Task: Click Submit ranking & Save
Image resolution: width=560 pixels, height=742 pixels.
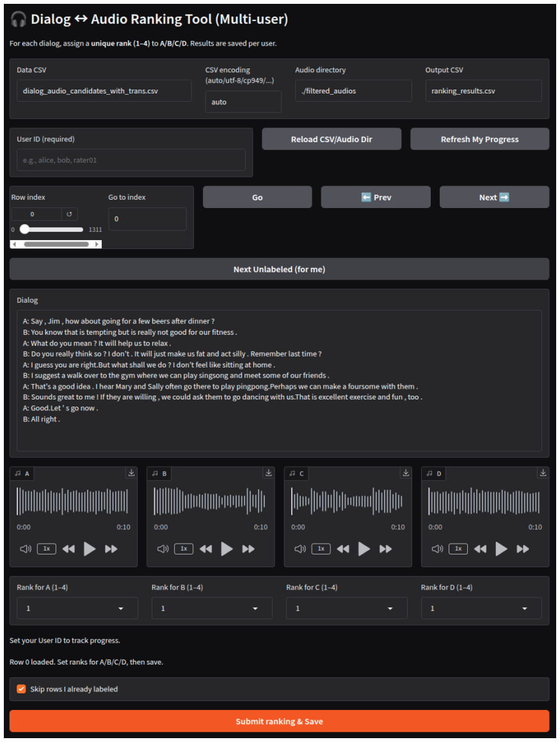Action: [x=279, y=721]
